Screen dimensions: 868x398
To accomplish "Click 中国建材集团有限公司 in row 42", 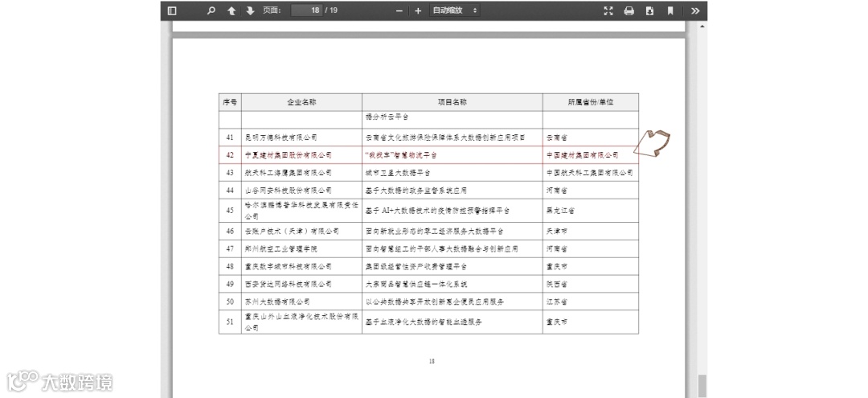I will pos(583,155).
